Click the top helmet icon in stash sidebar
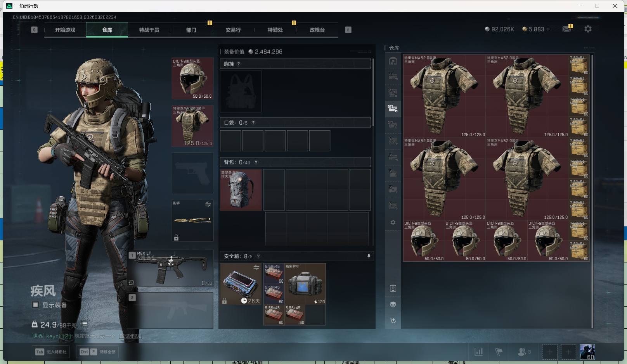 point(393,61)
